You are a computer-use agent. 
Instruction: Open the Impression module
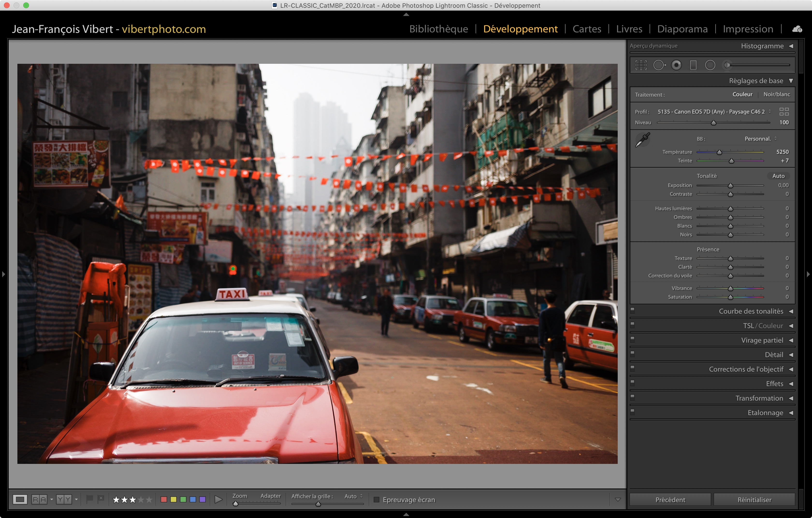(x=747, y=29)
